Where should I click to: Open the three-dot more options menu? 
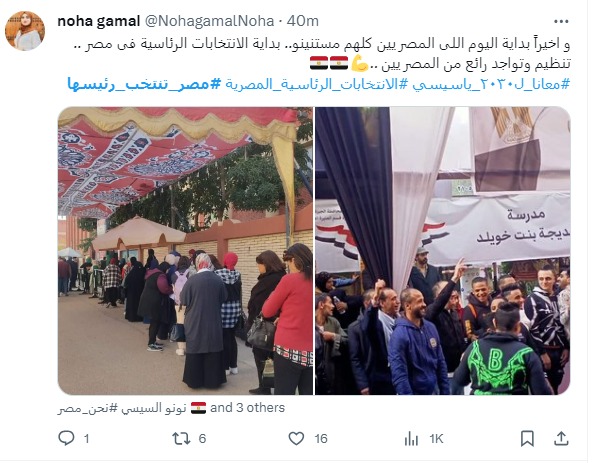tap(561, 22)
